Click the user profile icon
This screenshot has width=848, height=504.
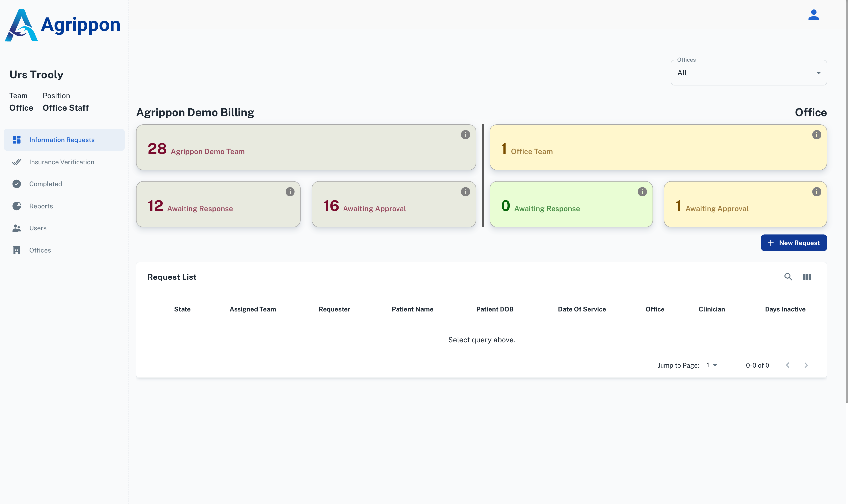tap(813, 15)
